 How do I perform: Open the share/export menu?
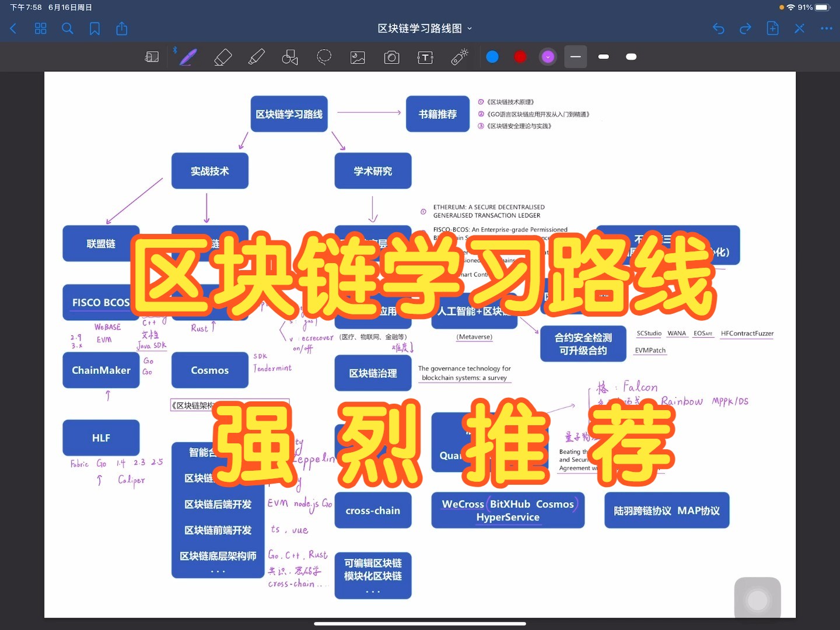[x=122, y=28]
